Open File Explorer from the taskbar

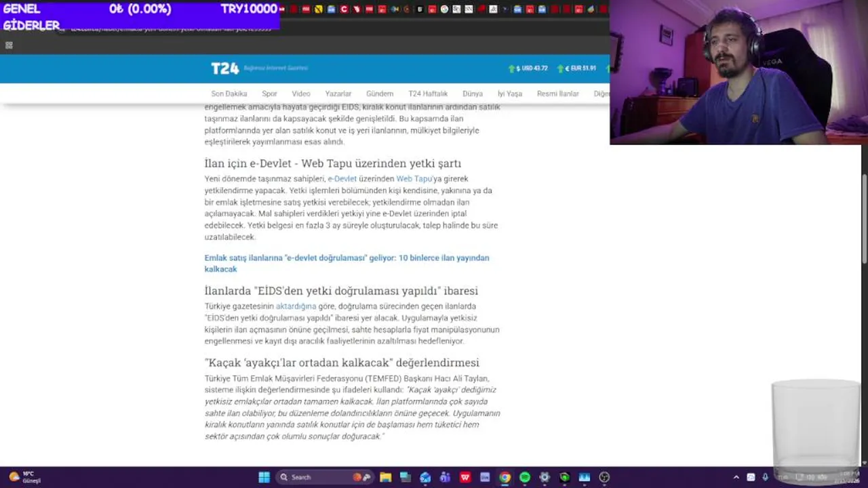385,477
